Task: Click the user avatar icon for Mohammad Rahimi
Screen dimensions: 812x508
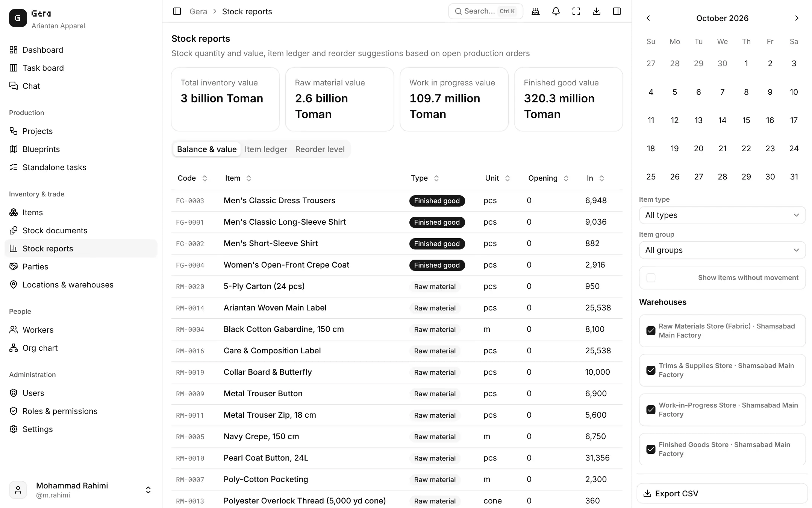Action: (x=18, y=490)
